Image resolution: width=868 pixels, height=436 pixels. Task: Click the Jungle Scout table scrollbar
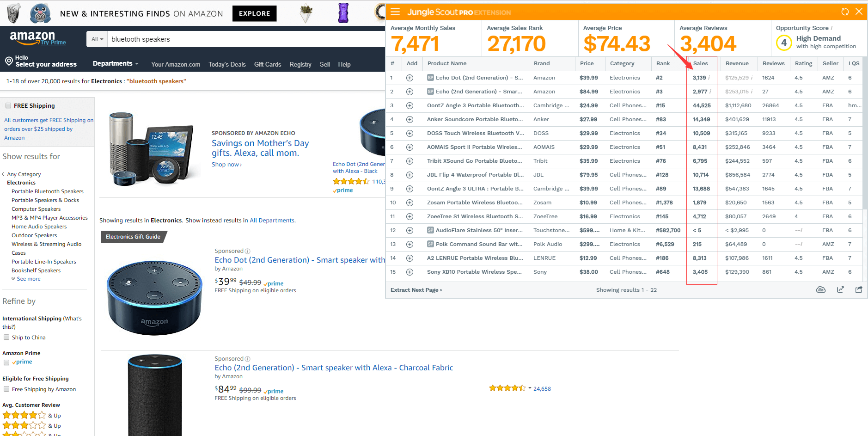pyautogui.click(x=865, y=134)
